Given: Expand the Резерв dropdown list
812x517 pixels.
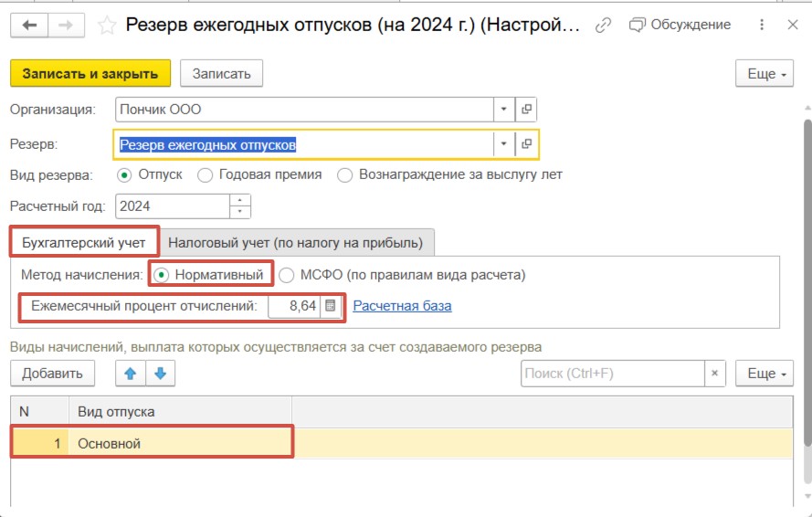Looking at the screenshot, I should (503, 144).
